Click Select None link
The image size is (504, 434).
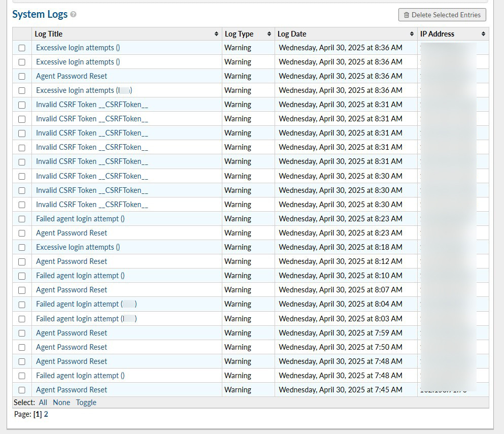[x=61, y=403]
